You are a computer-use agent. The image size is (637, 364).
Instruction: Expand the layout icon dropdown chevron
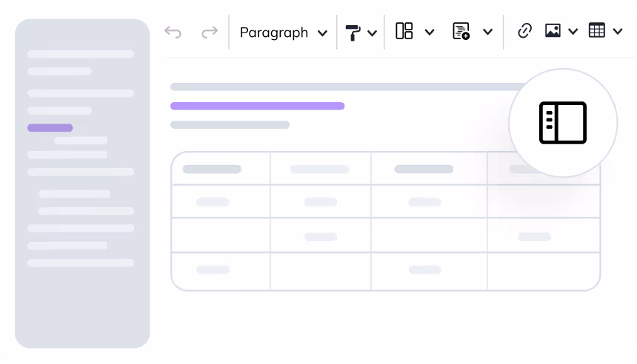429,32
